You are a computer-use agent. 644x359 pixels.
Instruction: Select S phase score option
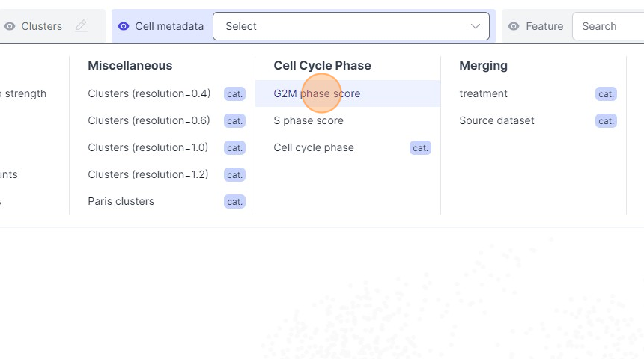[309, 120]
